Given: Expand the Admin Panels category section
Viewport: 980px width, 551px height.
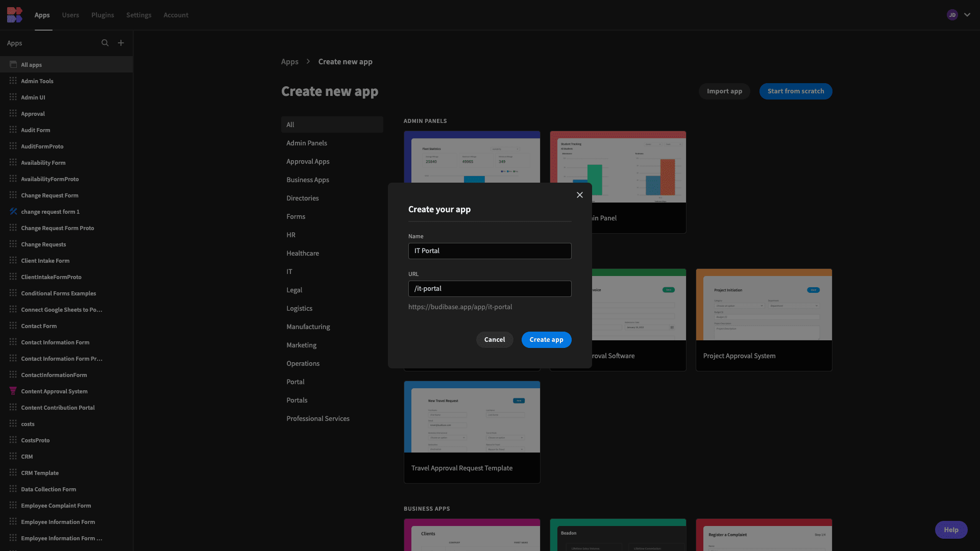Looking at the screenshot, I should [307, 143].
